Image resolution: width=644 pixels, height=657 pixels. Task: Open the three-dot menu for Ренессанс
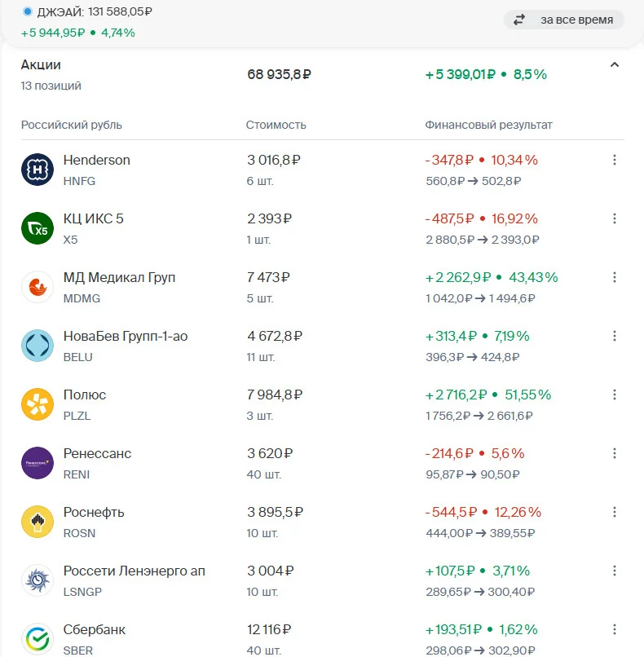(x=615, y=453)
